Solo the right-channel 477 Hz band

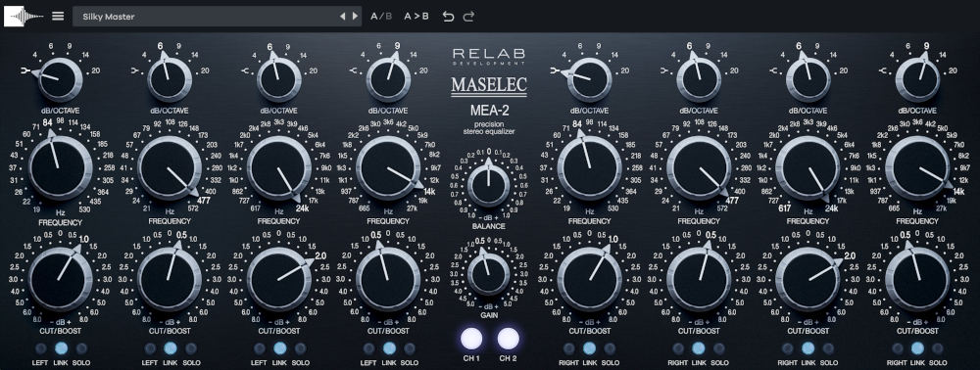click(x=719, y=348)
